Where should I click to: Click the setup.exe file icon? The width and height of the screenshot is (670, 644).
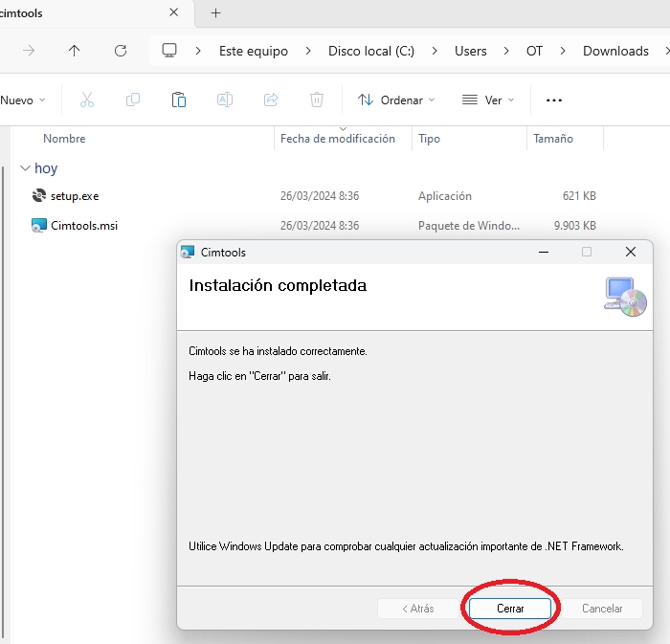[39, 195]
